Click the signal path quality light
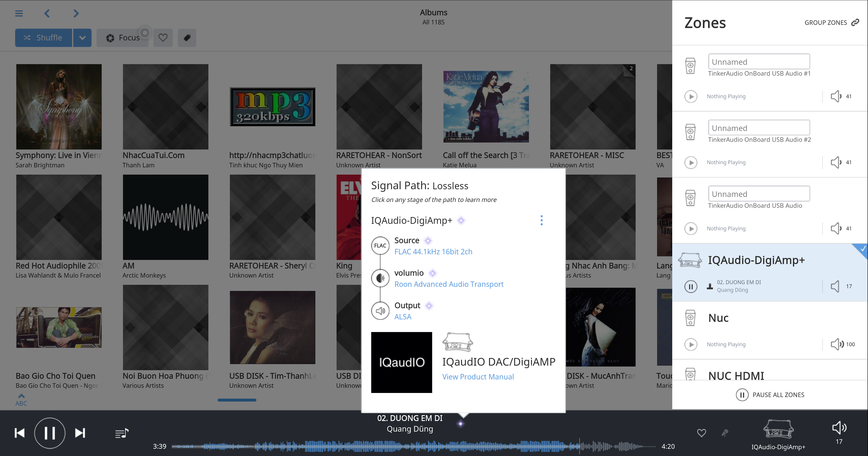This screenshot has width=868, height=456. (x=461, y=424)
